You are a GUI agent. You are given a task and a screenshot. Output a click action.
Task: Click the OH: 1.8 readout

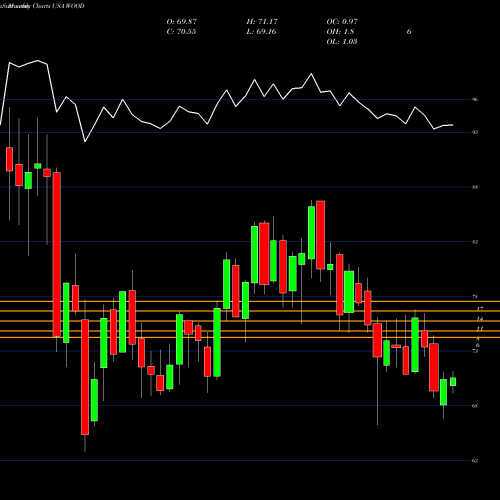click(x=340, y=32)
